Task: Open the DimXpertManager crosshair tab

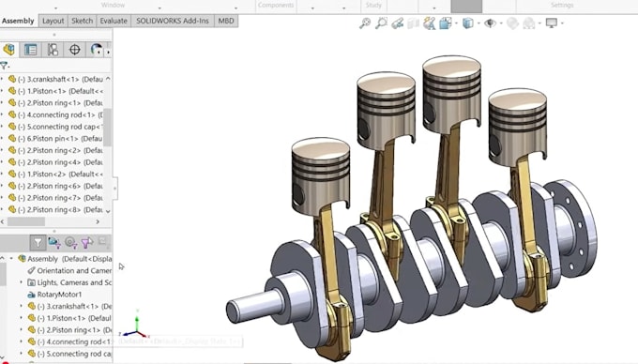Action: 74,50
